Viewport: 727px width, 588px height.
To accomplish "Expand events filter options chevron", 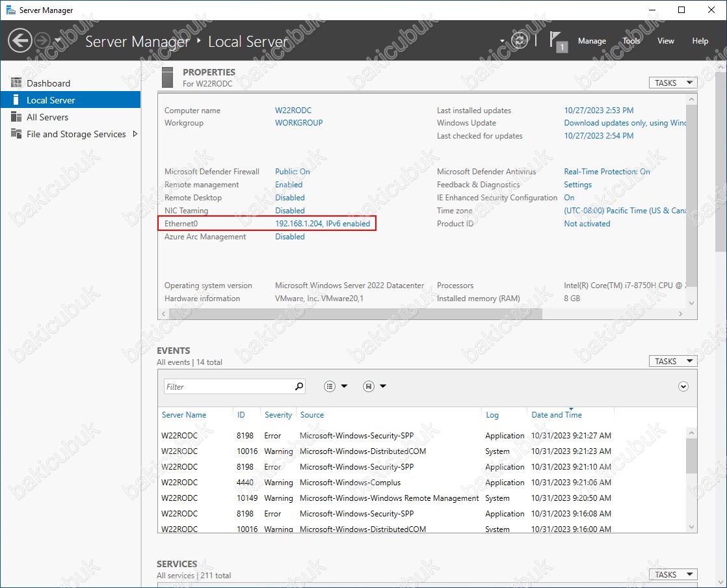I will point(683,386).
